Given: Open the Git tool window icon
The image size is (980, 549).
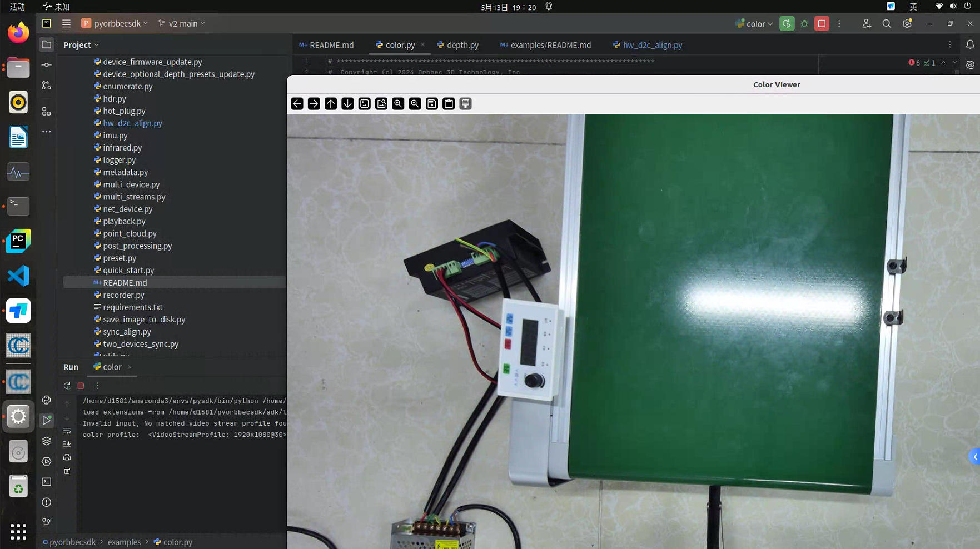Looking at the screenshot, I should [47, 522].
